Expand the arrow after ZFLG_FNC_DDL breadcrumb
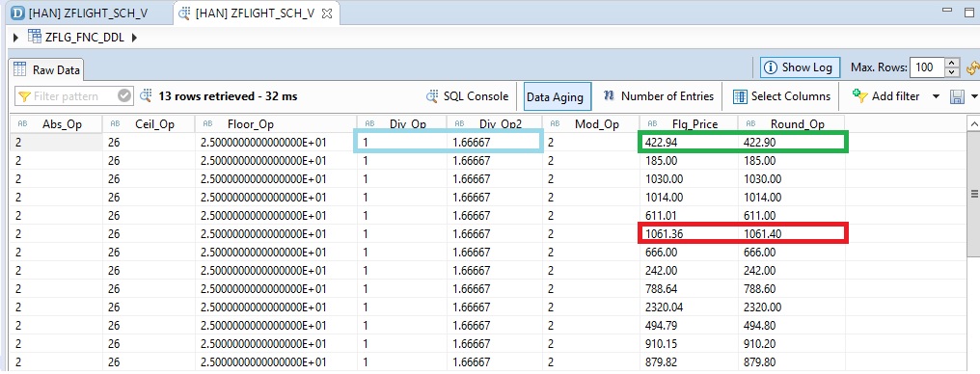The image size is (980, 374). [134, 38]
